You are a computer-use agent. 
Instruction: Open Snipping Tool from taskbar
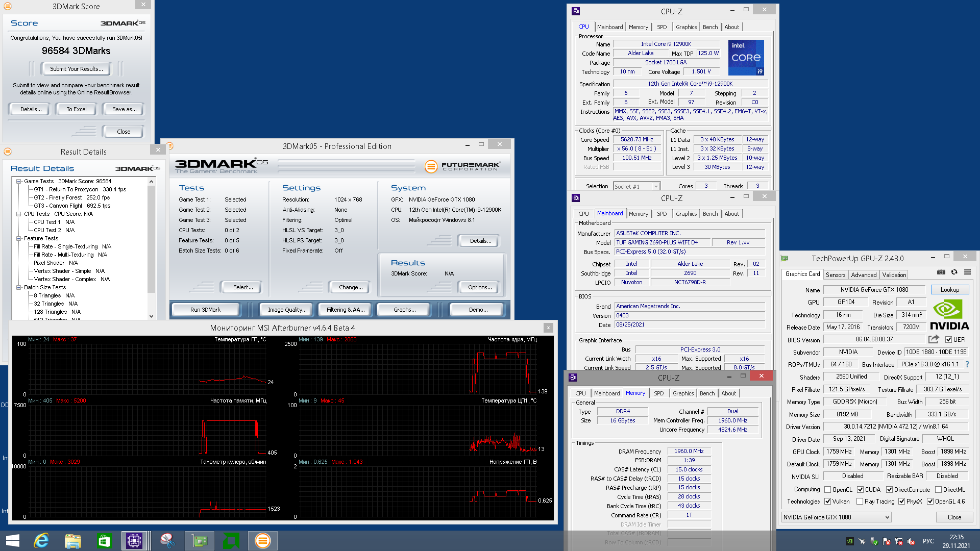[167, 541]
